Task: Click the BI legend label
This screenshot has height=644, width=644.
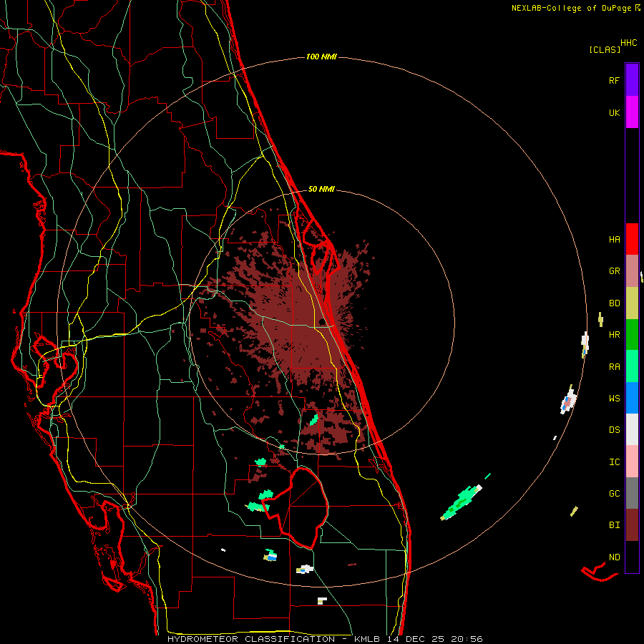Action: click(614, 525)
